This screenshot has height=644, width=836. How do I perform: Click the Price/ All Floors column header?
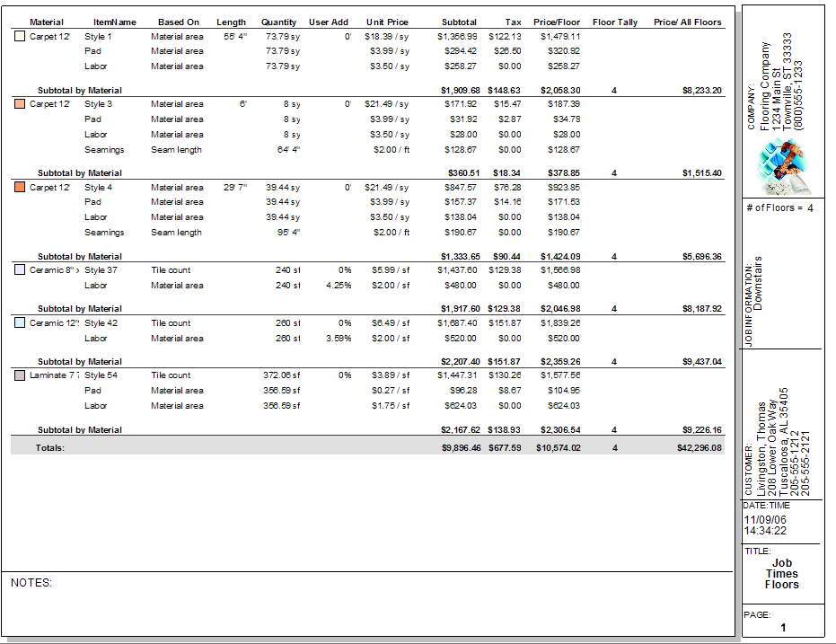tap(687, 22)
